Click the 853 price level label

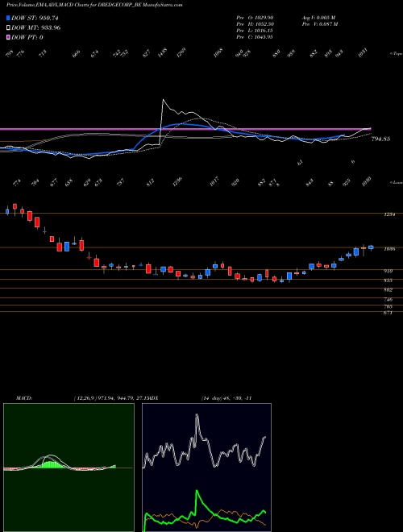click(x=388, y=281)
